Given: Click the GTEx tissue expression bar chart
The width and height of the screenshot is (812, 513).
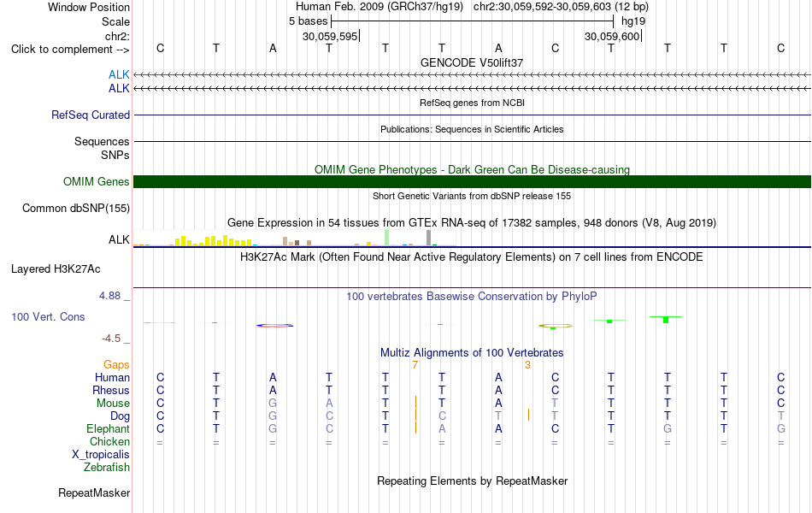Looking at the screenshot, I should click(x=294, y=238).
